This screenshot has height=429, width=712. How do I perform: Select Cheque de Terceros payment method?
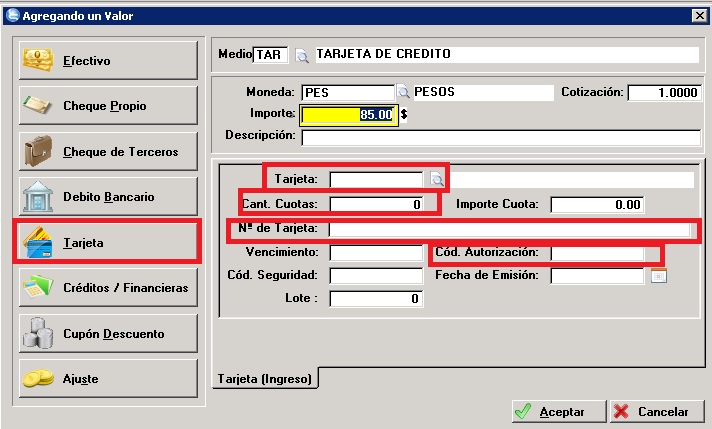108,152
